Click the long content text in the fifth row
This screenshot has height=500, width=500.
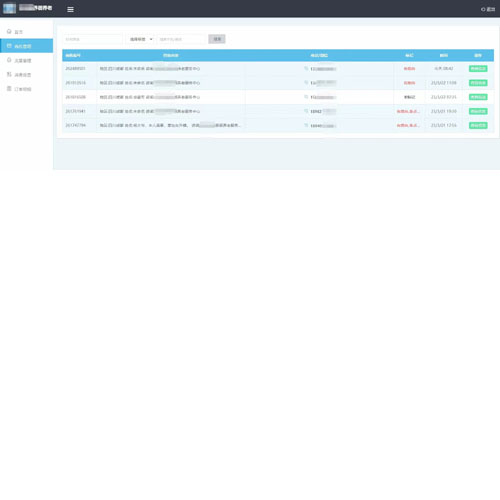coord(170,125)
